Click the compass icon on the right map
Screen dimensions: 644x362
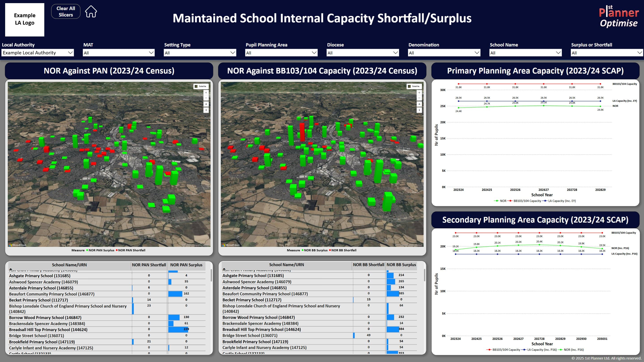pyautogui.click(x=419, y=110)
